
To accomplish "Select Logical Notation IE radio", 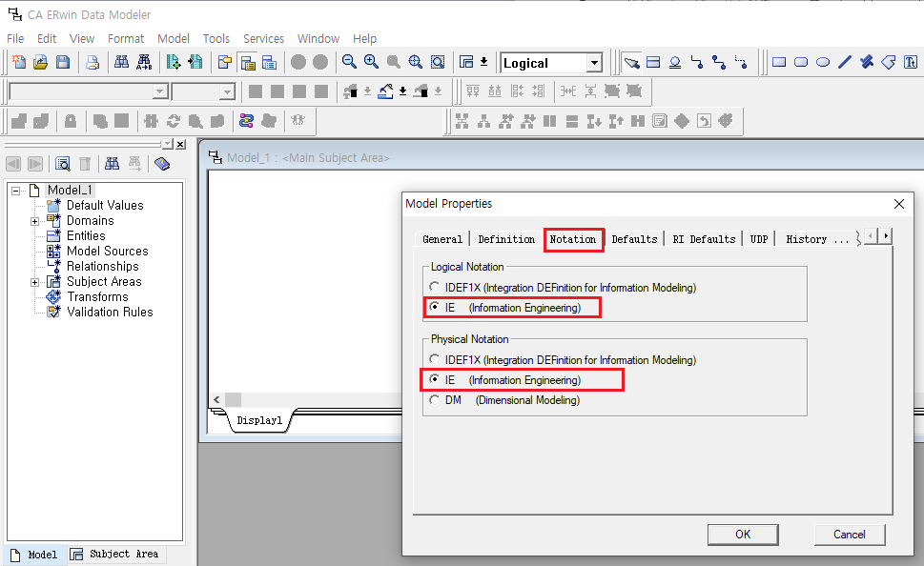I will pos(435,307).
